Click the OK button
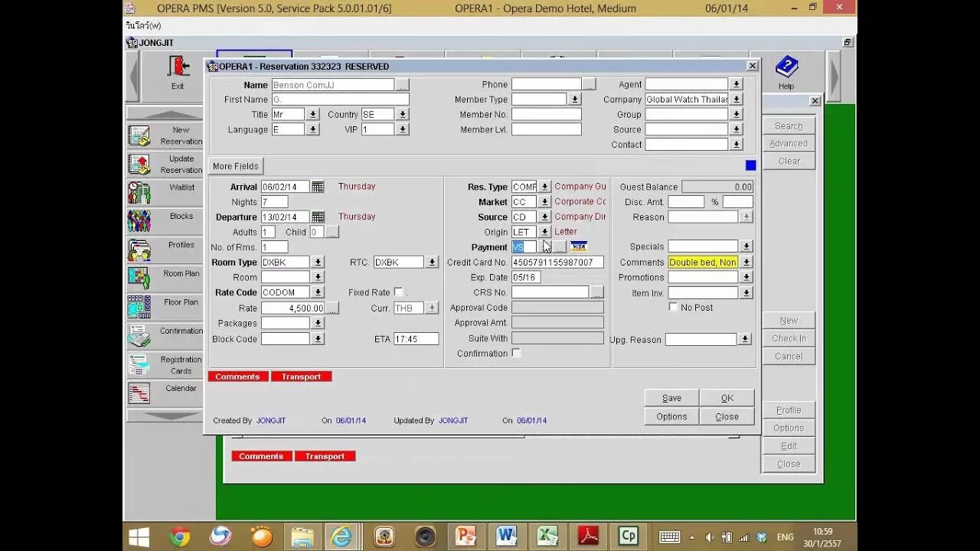 click(727, 398)
